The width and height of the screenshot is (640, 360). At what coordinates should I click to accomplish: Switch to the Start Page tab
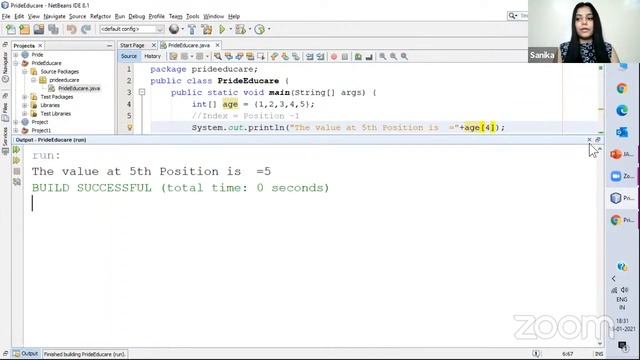tap(132, 45)
